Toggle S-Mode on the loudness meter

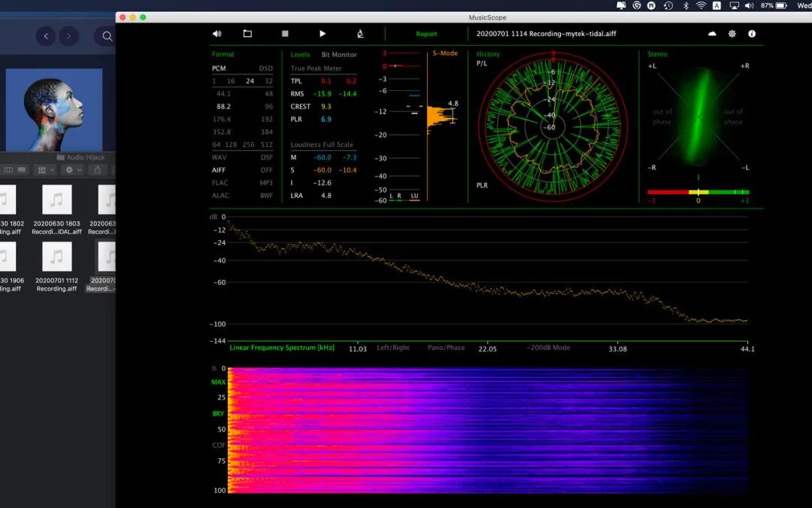[445, 54]
